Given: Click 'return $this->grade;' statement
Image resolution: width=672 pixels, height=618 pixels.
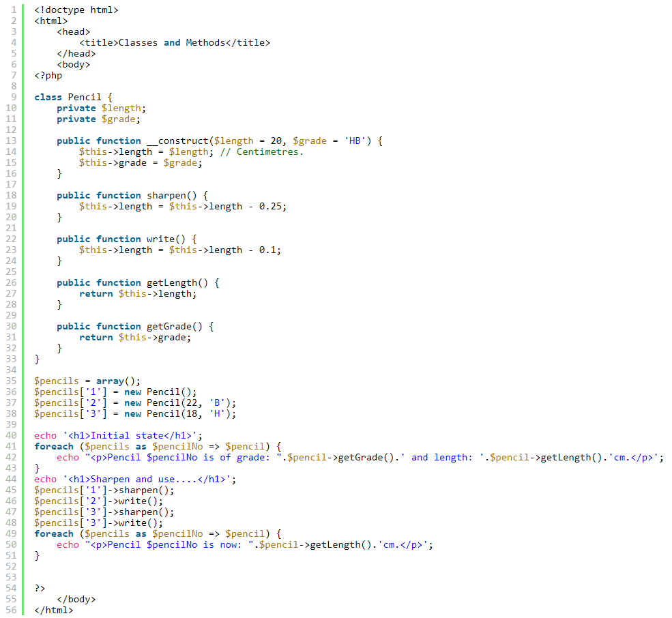Looking at the screenshot, I should [x=136, y=337].
